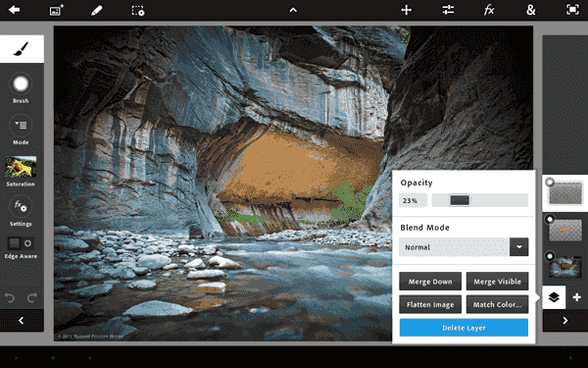
Task: Open the fx effects menu
Action: coord(489,10)
